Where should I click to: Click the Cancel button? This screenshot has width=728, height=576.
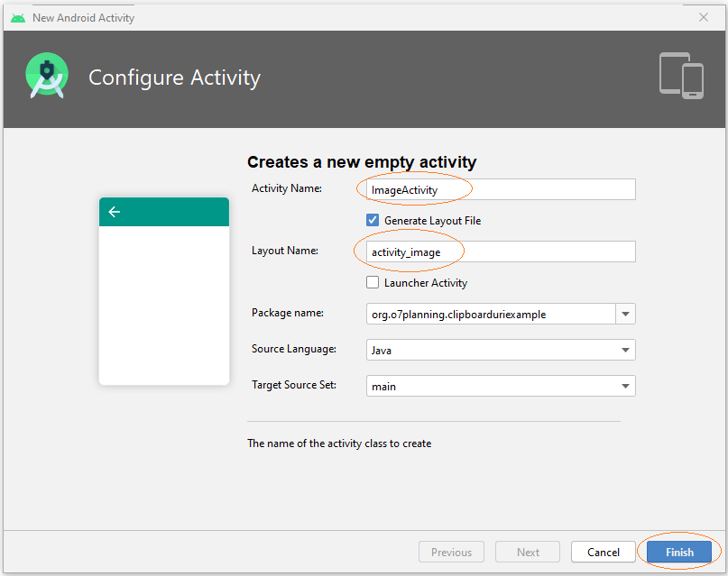click(x=604, y=552)
